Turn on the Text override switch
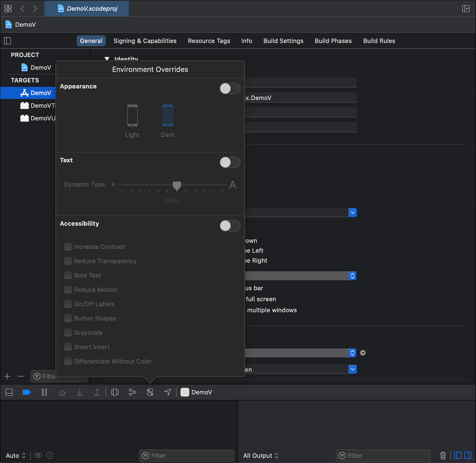This screenshot has height=463, width=476. 230,162
